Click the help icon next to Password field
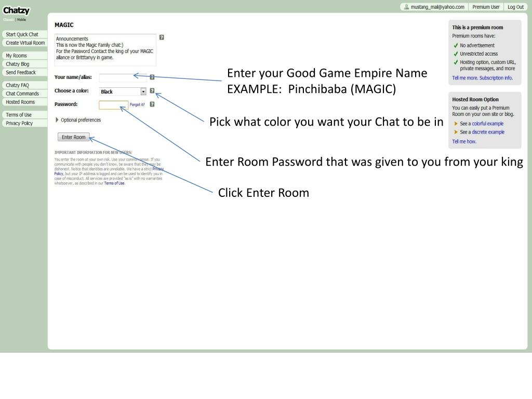Viewport: 532px width, 399px height. tap(152, 104)
